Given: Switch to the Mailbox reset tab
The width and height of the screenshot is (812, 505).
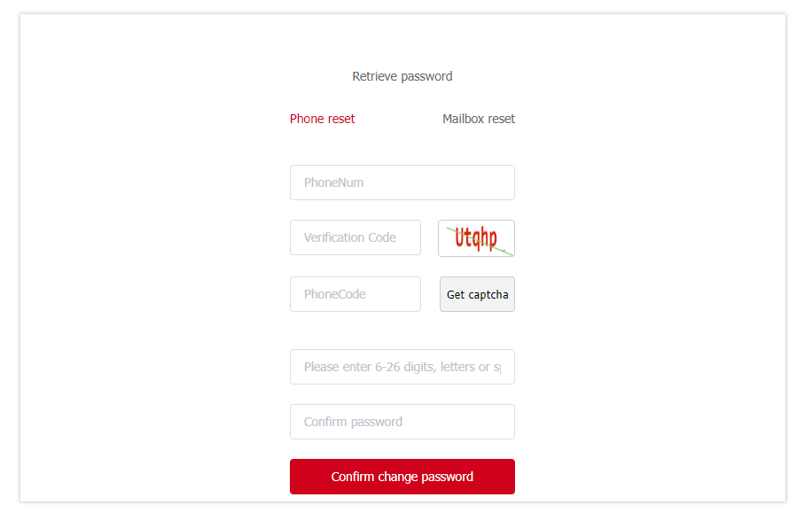Looking at the screenshot, I should tap(478, 119).
